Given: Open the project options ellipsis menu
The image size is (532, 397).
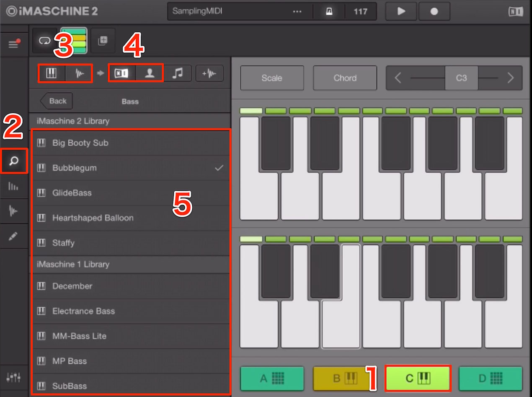Looking at the screenshot, I should 297,11.
